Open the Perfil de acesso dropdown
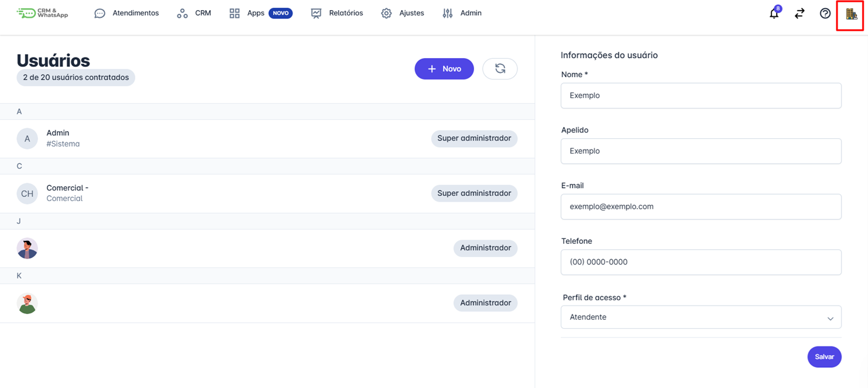 [701, 317]
